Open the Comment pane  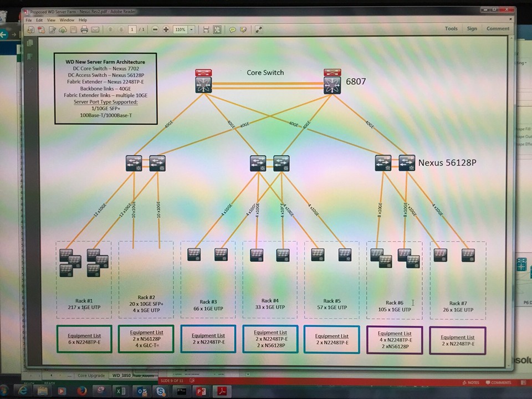[498, 28]
